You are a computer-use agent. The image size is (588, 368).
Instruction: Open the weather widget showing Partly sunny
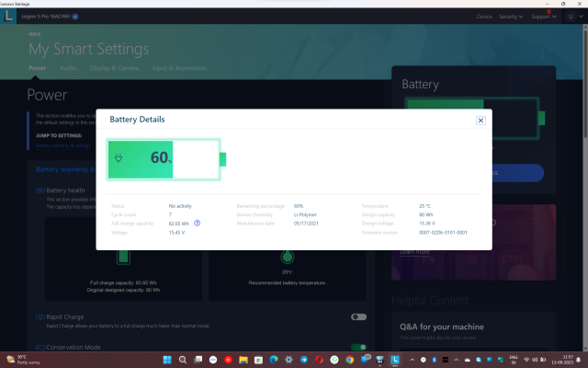pyautogui.click(x=23, y=360)
